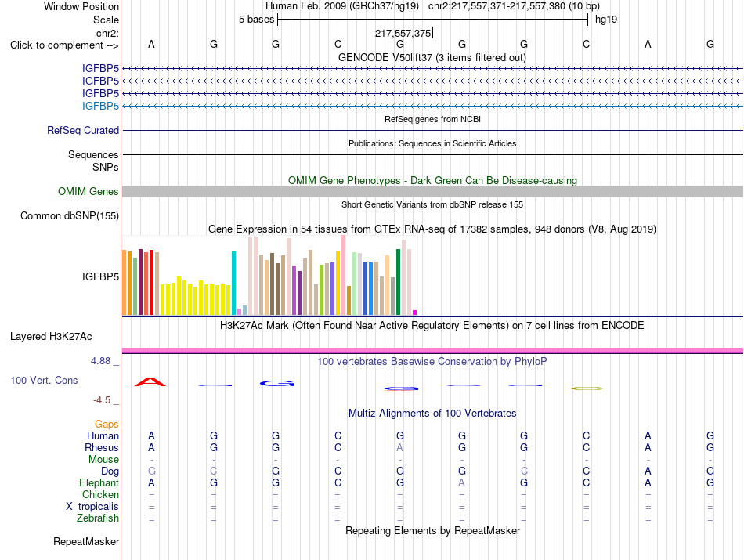This screenshot has height=560, width=744.
Task: Click 'RefSeq genes from NCBI' track title
Action: pyautogui.click(x=432, y=120)
